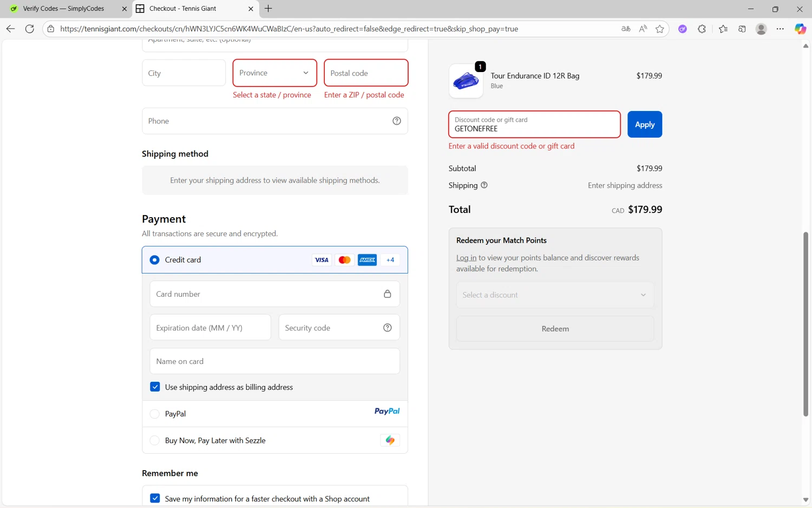This screenshot has width=812, height=508.
Task: Click the Shipping method heading
Action: pyautogui.click(x=175, y=154)
